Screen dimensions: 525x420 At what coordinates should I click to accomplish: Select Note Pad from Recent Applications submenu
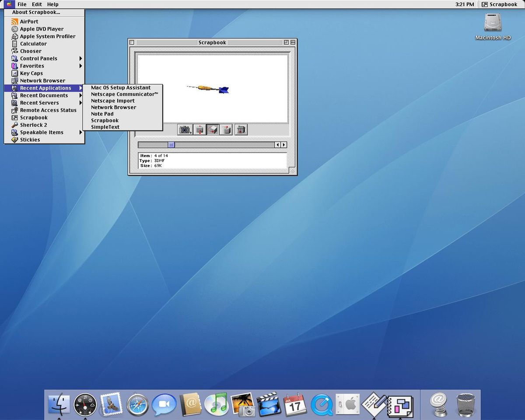click(x=102, y=114)
